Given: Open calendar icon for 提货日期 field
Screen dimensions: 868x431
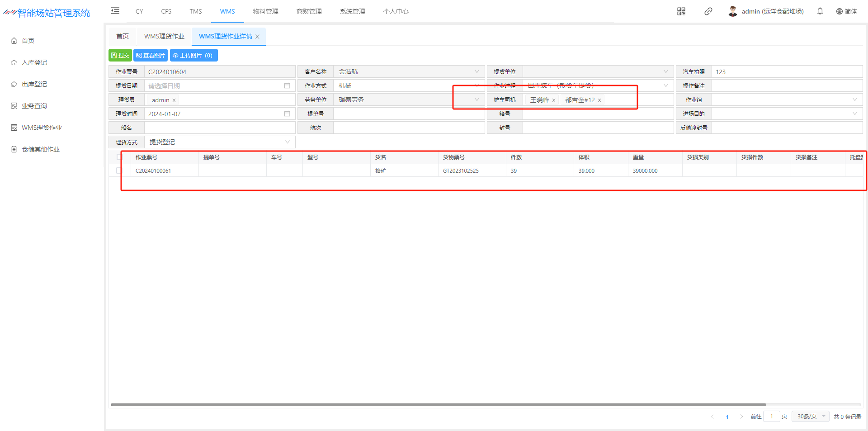Looking at the screenshot, I should click(287, 85).
